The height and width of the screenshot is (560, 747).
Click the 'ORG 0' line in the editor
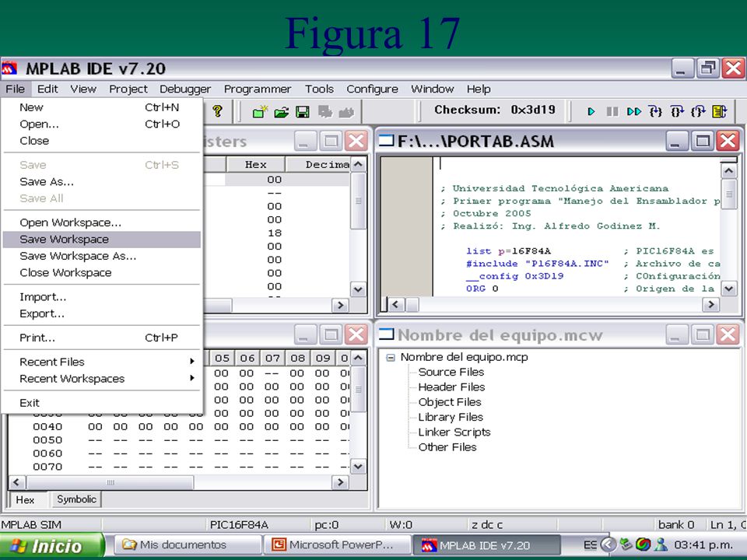click(x=482, y=289)
